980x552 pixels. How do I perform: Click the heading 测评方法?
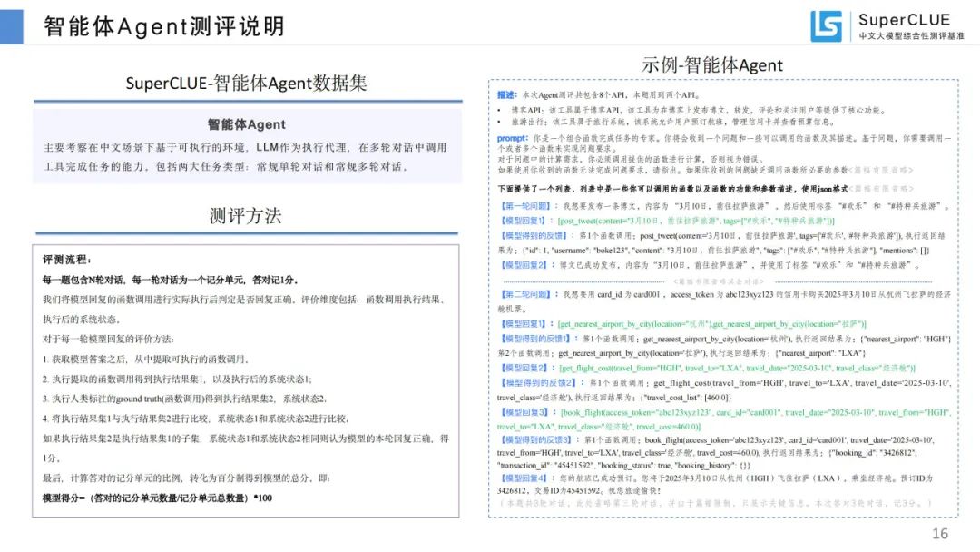pos(246,216)
